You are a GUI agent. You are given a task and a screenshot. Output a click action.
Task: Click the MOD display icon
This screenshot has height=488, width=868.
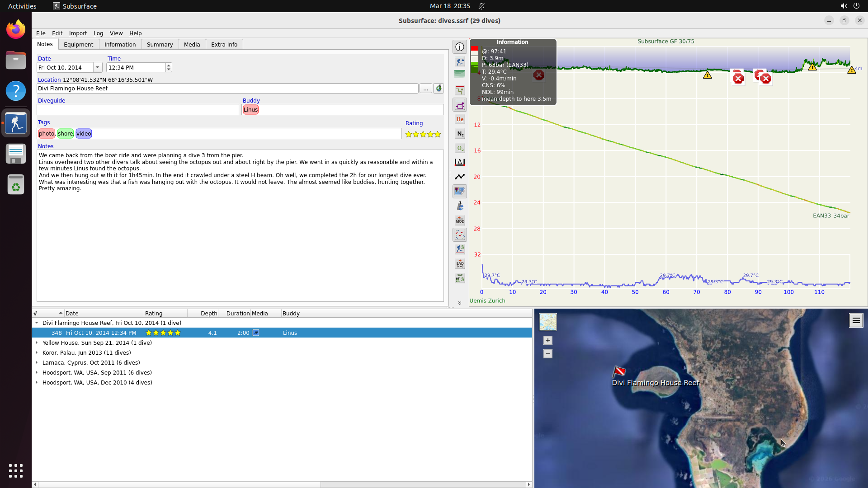pyautogui.click(x=460, y=220)
